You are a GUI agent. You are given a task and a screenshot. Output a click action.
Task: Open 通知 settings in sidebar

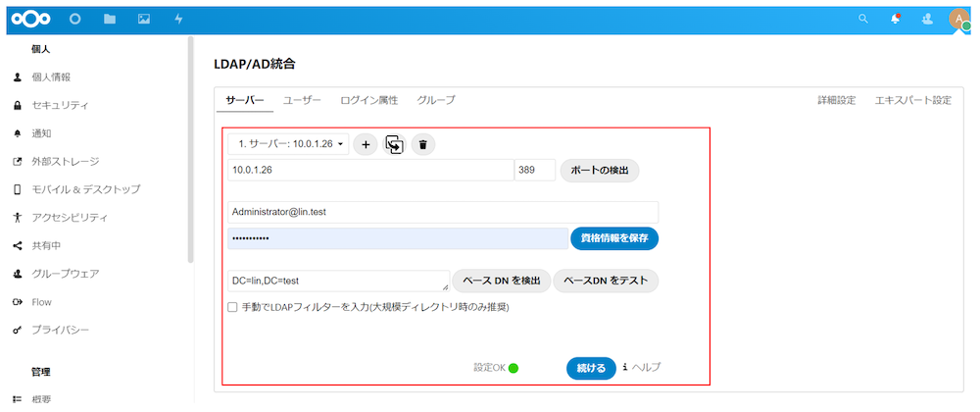41,133
